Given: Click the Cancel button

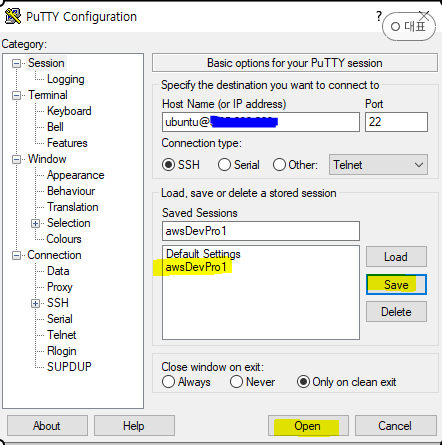Looking at the screenshot, I should coord(396,426).
